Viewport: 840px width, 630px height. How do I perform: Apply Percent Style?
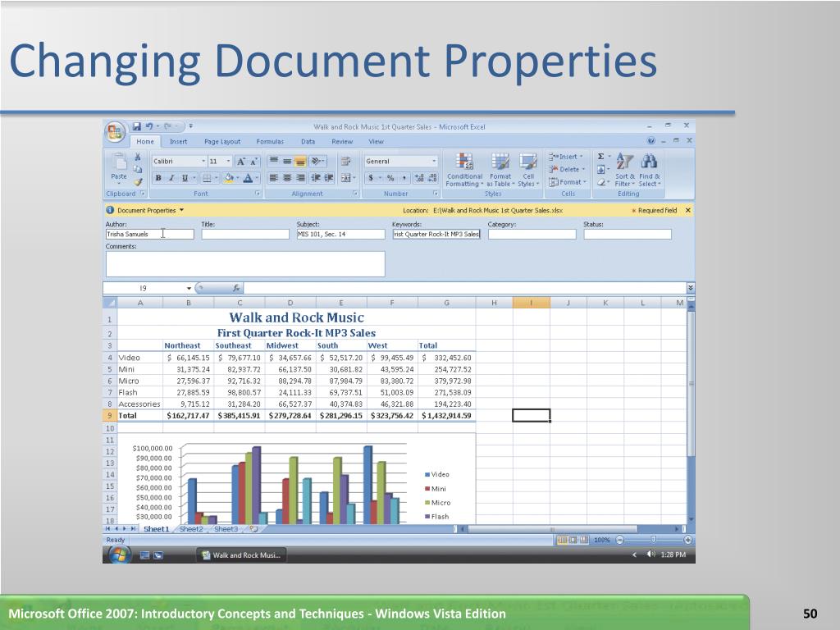click(x=390, y=178)
